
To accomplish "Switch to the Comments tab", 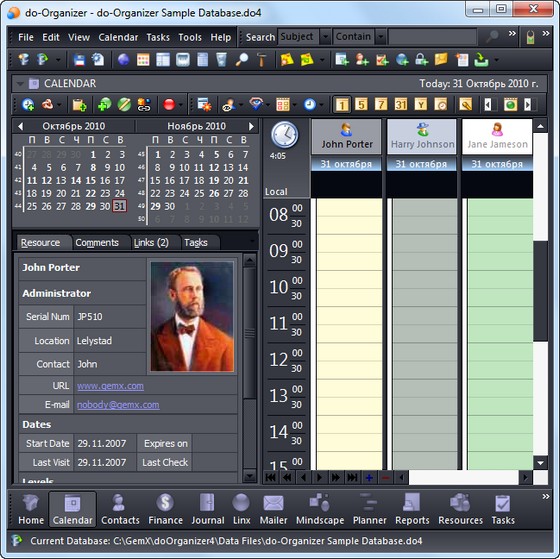I will tap(97, 243).
